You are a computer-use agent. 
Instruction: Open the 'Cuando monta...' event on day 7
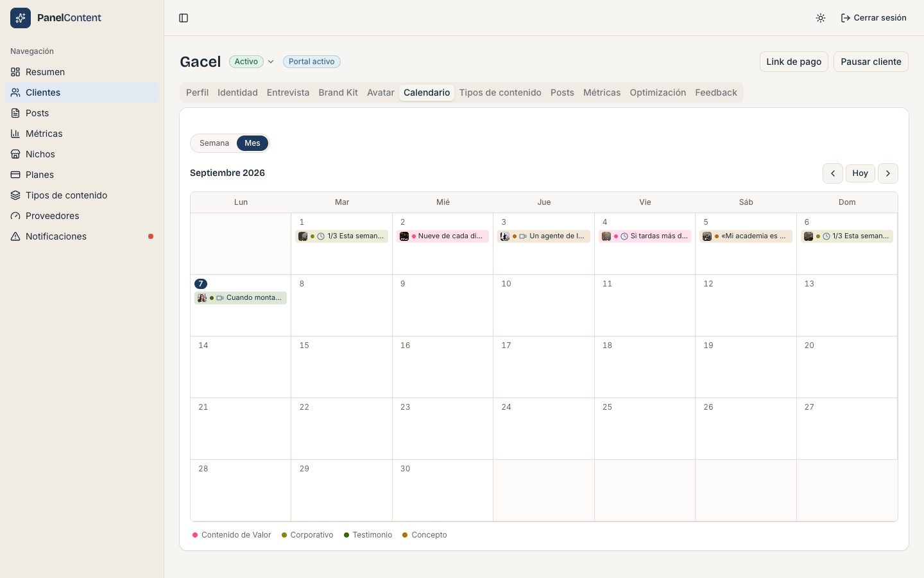(x=241, y=298)
